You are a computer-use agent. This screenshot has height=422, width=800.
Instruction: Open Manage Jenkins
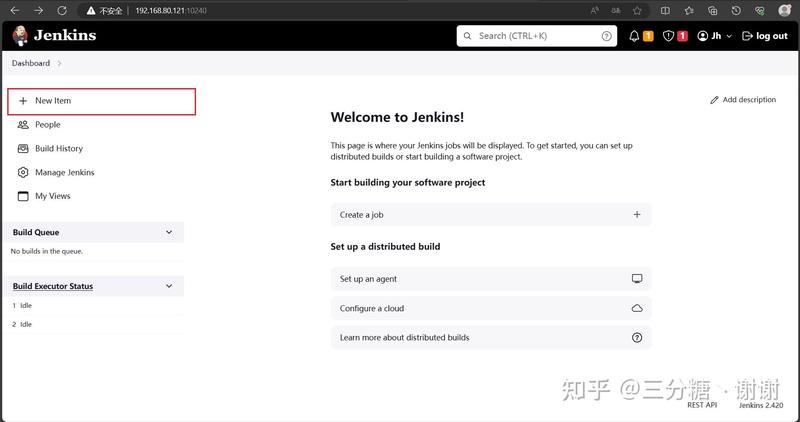point(56,172)
